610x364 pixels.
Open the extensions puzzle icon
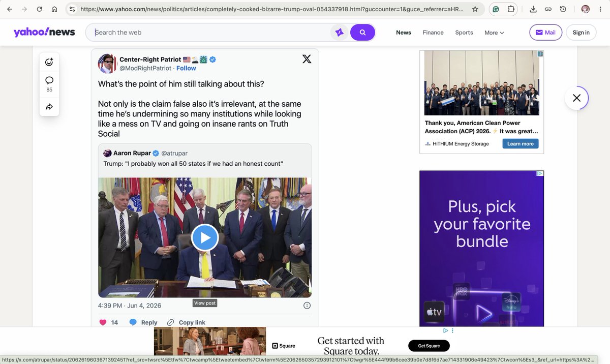(511, 9)
